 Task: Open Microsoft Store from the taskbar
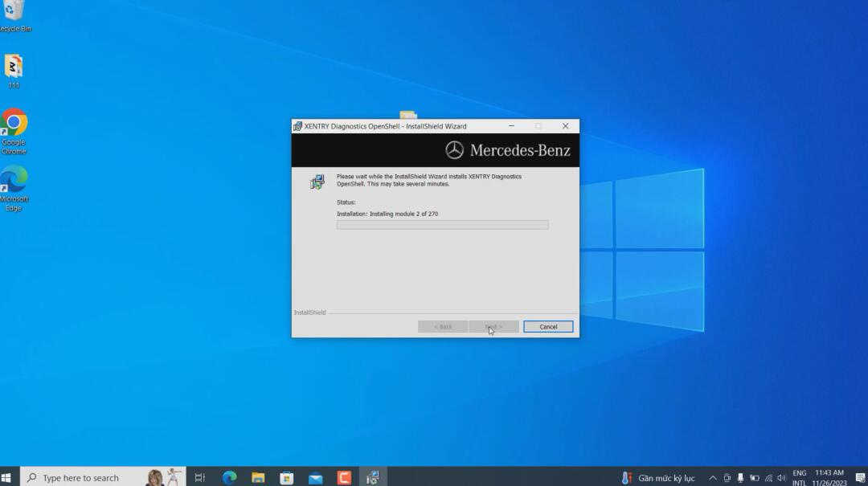(287, 477)
